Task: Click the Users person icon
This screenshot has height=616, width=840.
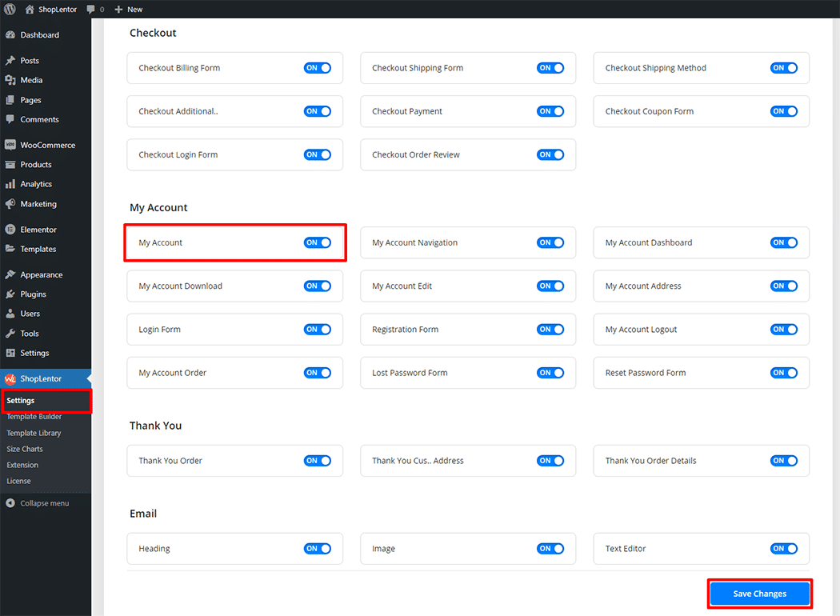Action: pyautogui.click(x=10, y=314)
